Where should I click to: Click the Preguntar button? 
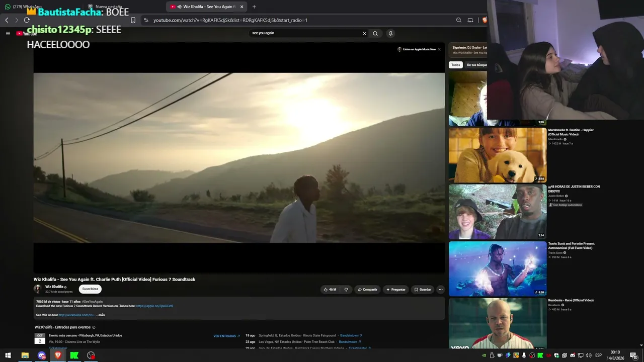click(x=396, y=290)
